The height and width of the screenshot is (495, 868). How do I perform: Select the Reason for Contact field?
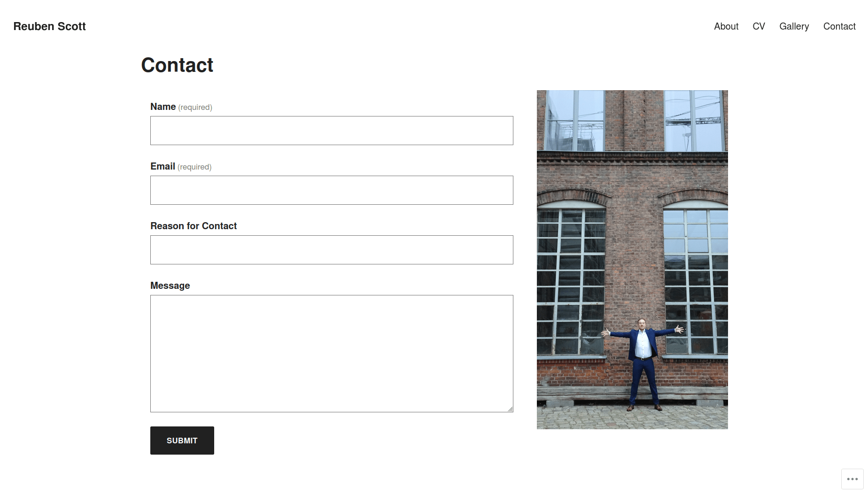[332, 250]
